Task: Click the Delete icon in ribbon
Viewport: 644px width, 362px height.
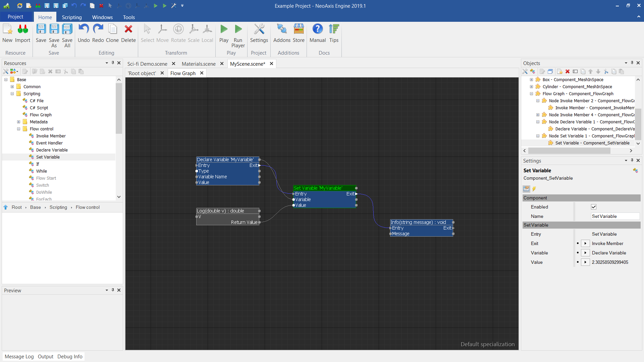Action: tap(128, 29)
